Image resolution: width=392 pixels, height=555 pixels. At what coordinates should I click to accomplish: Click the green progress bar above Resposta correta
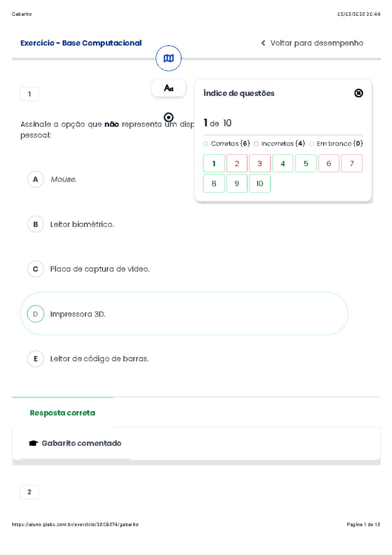click(x=62, y=397)
